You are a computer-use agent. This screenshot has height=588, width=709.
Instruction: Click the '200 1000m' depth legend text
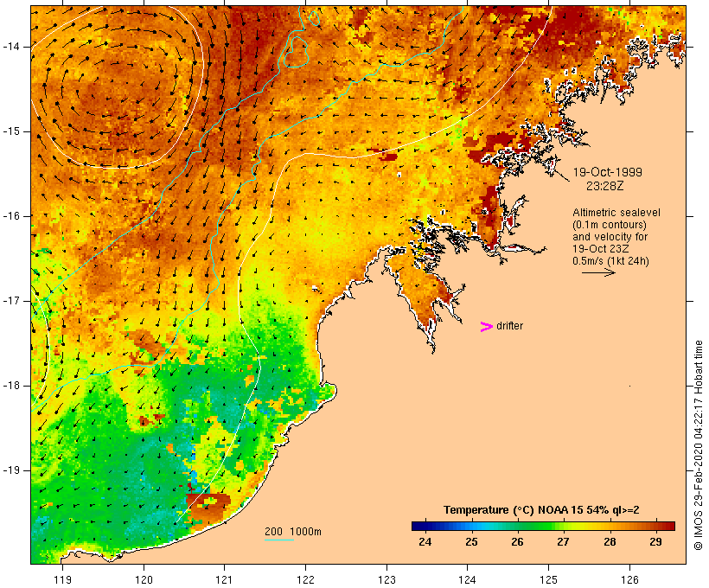coord(293,532)
